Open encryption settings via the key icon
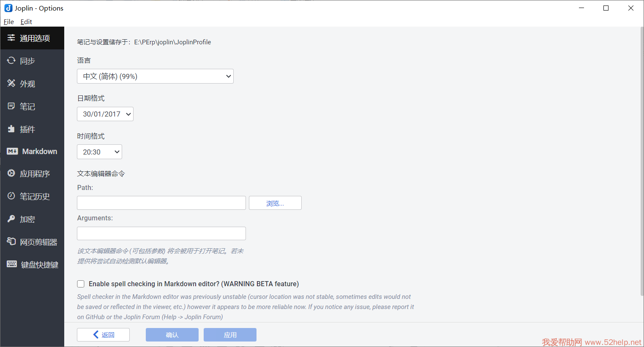Screen dimensions: 644x347 pyautogui.click(x=11, y=219)
